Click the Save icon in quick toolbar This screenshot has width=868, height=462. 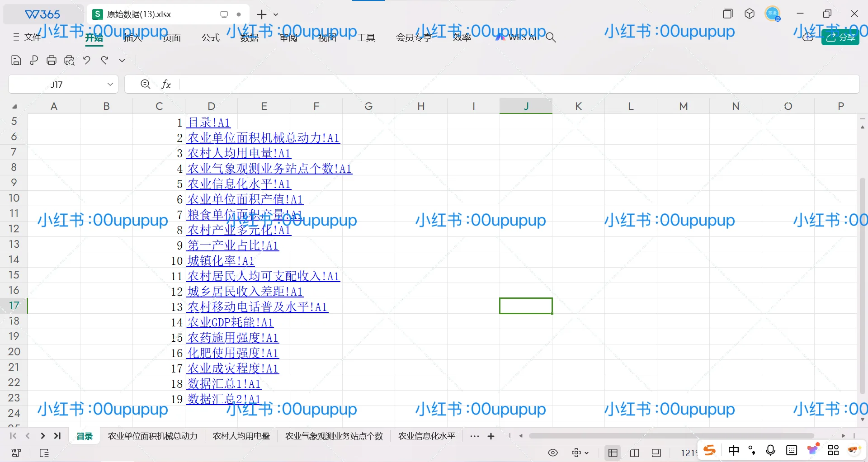coord(16,60)
